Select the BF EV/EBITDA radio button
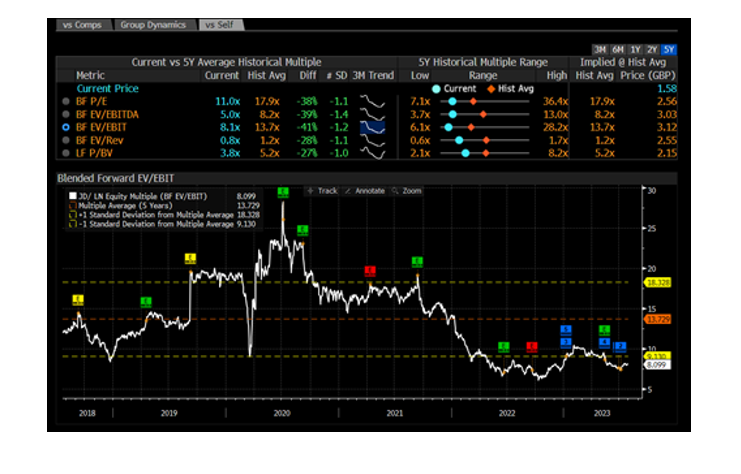The height and width of the screenshot is (474, 741). click(x=66, y=114)
